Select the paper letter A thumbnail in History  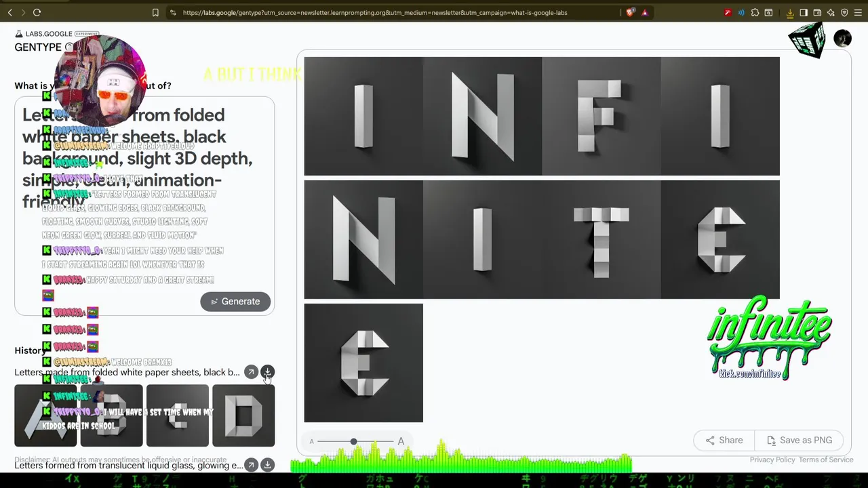coord(45,415)
